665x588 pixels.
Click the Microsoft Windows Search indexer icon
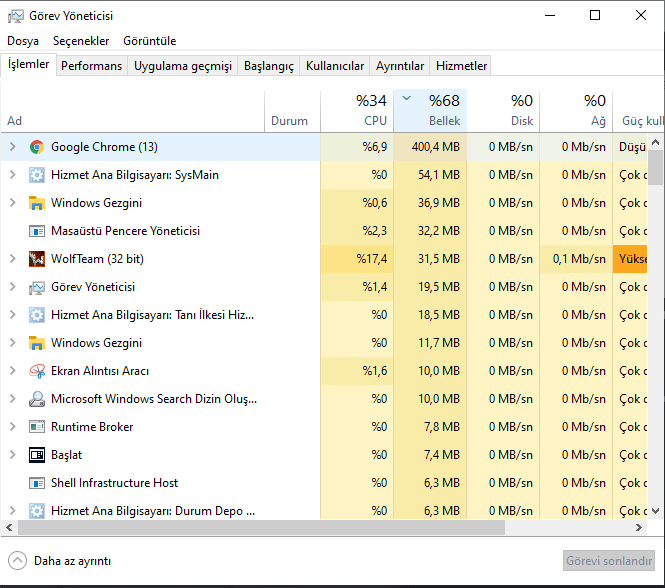[x=37, y=399]
